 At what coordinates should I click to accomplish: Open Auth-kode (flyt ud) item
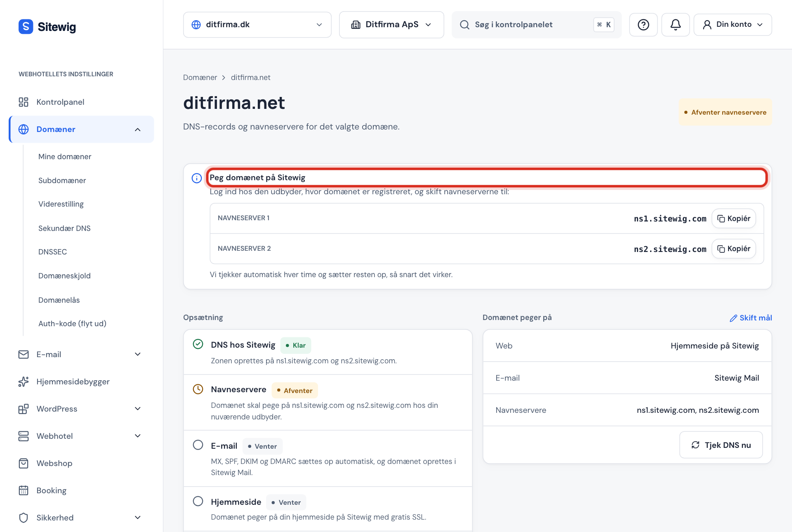(x=72, y=324)
